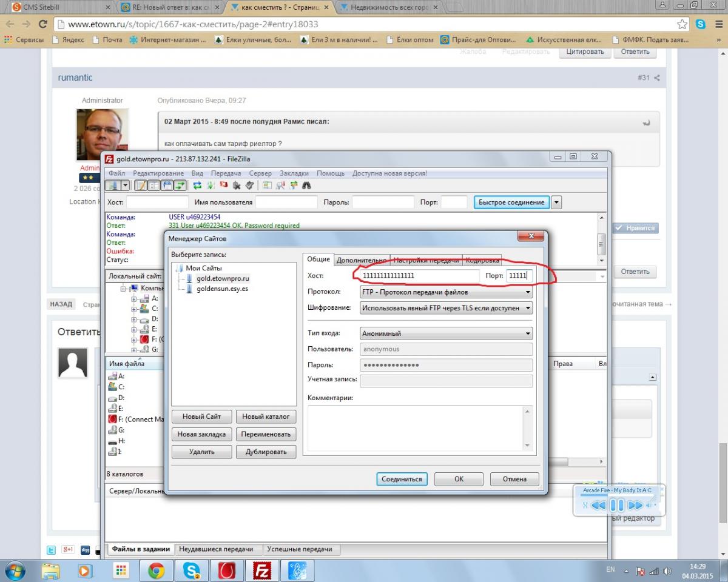This screenshot has height=582, width=728.
Task: Click the Windows Start button
Action: coord(14,570)
